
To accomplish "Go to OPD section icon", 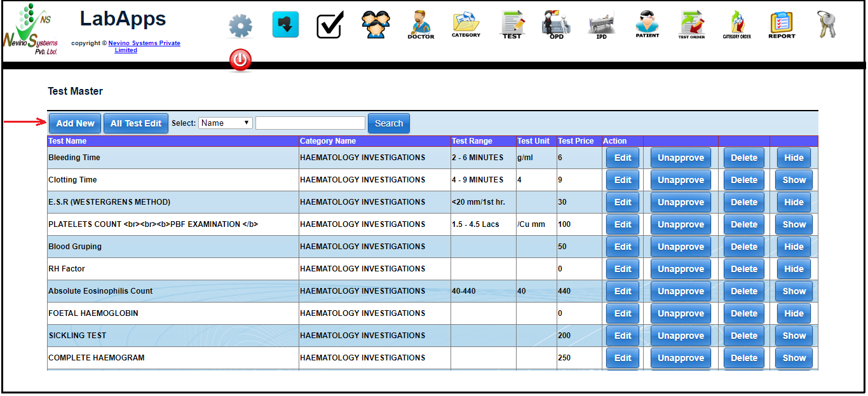I will 556,25.
